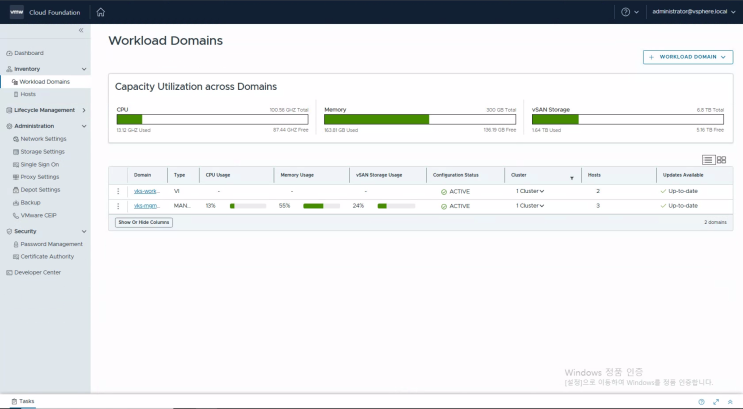
Task: Open the vks-work domain link
Action: pyautogui.click(x=147, y=191)
